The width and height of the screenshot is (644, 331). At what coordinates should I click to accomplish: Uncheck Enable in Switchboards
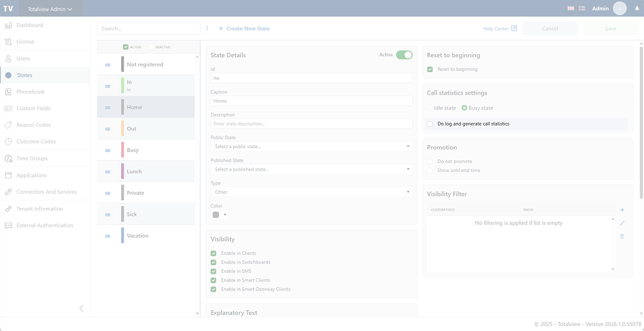pyautogui.click(x=214, y=263)
